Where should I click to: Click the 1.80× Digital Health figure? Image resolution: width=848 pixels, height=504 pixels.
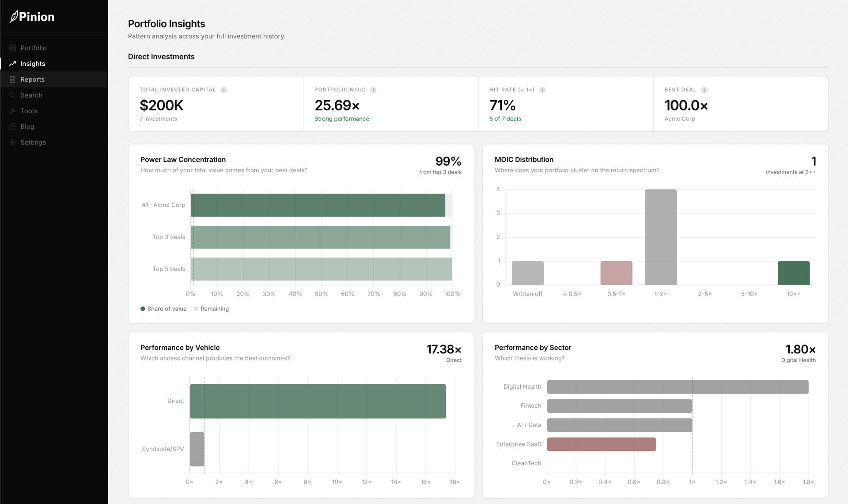tap(800, 349)
